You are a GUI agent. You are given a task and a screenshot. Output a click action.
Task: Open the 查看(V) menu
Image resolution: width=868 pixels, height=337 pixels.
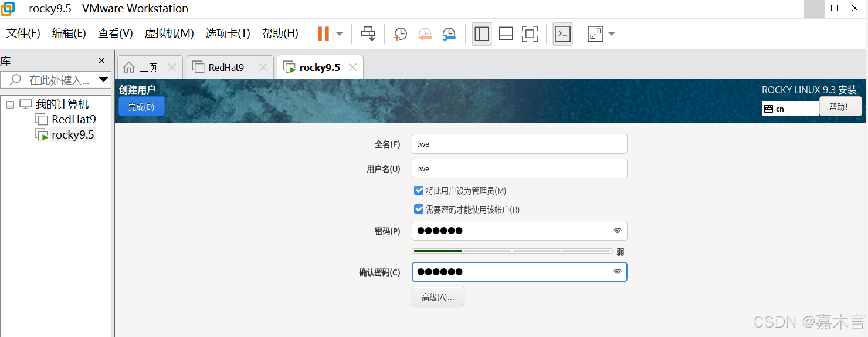[116, 33]
